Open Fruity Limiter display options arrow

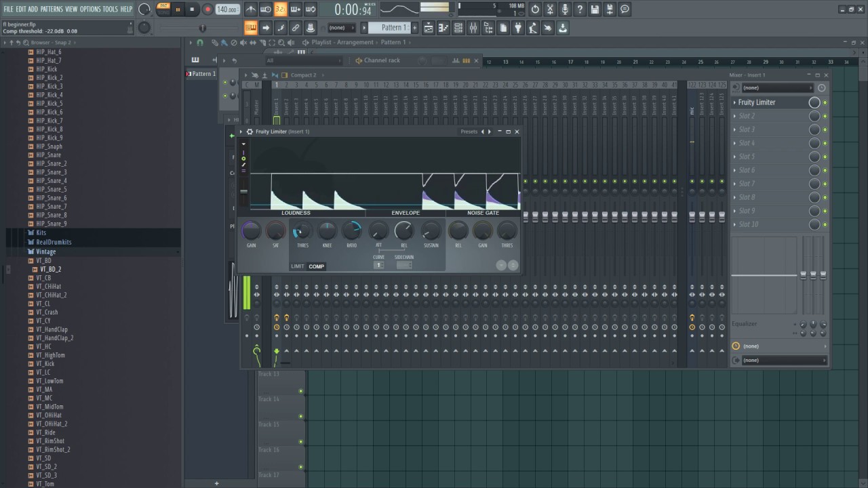tap(243, 144)
